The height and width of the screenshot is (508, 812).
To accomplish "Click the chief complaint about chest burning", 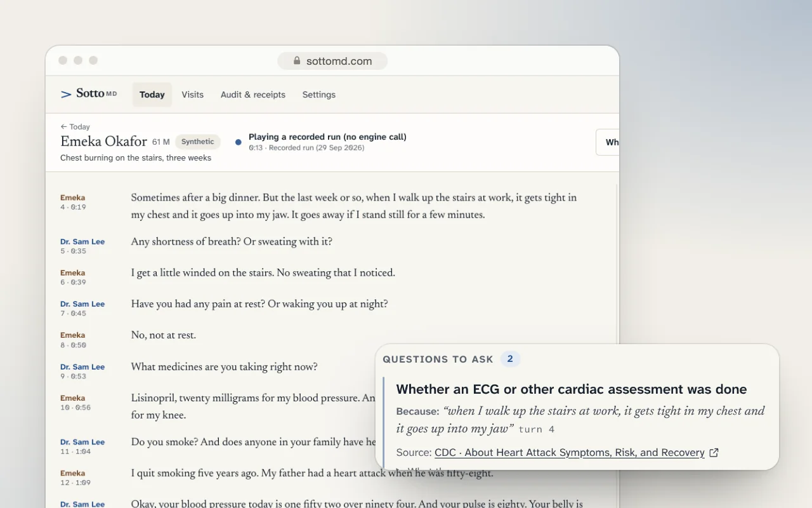I will (136, 157).
